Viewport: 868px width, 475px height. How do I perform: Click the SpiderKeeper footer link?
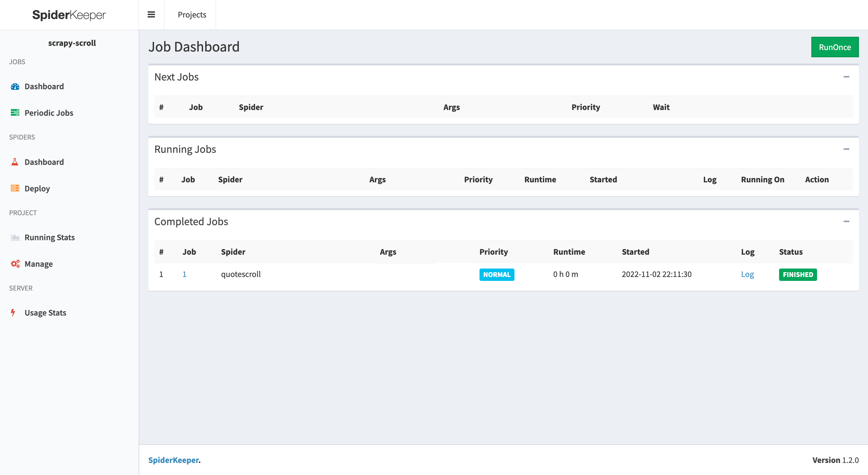(x=174, y=460)
